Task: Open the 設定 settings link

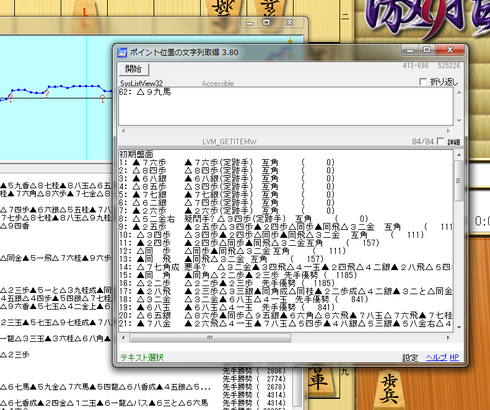Action: 410,358
